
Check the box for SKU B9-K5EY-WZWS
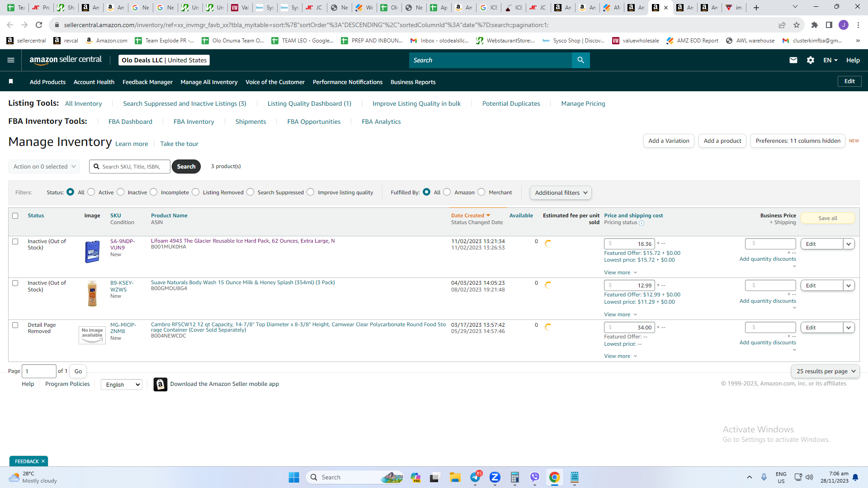[x=15, y=283]
